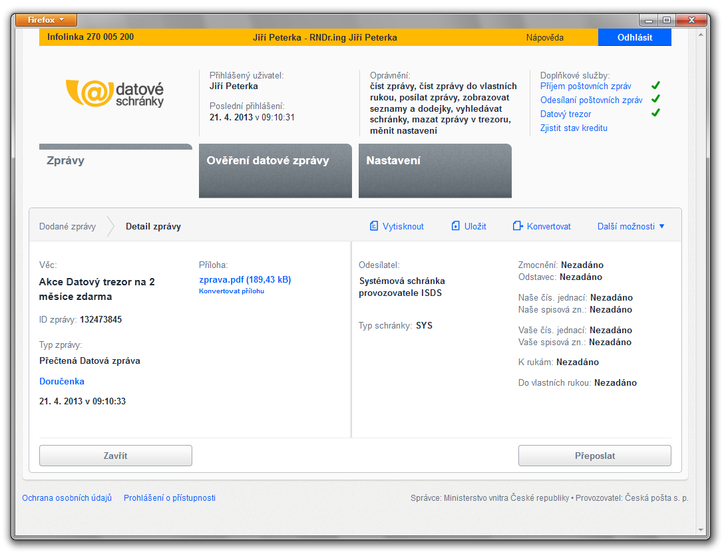The height and width of the screenshot is (560, 728).
Task: Click Zjistit stav kreditu link
Action: 574,128
